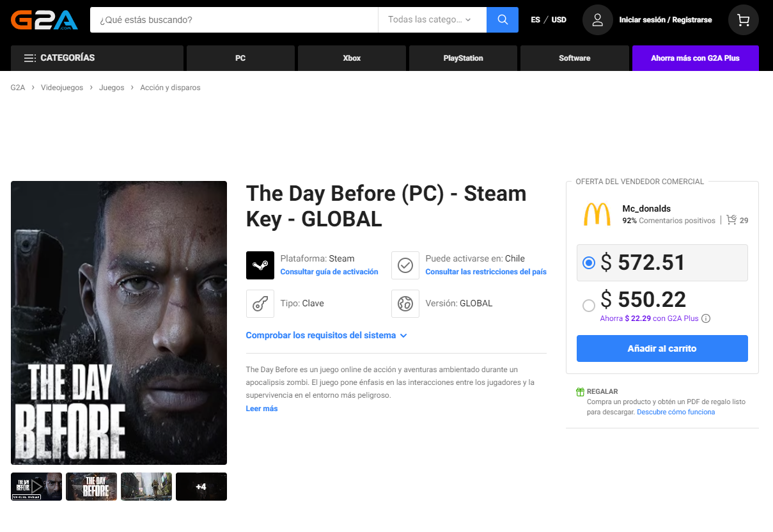Open the PlayStation category tab
773x532 pixels.
(x=463, y=58)
